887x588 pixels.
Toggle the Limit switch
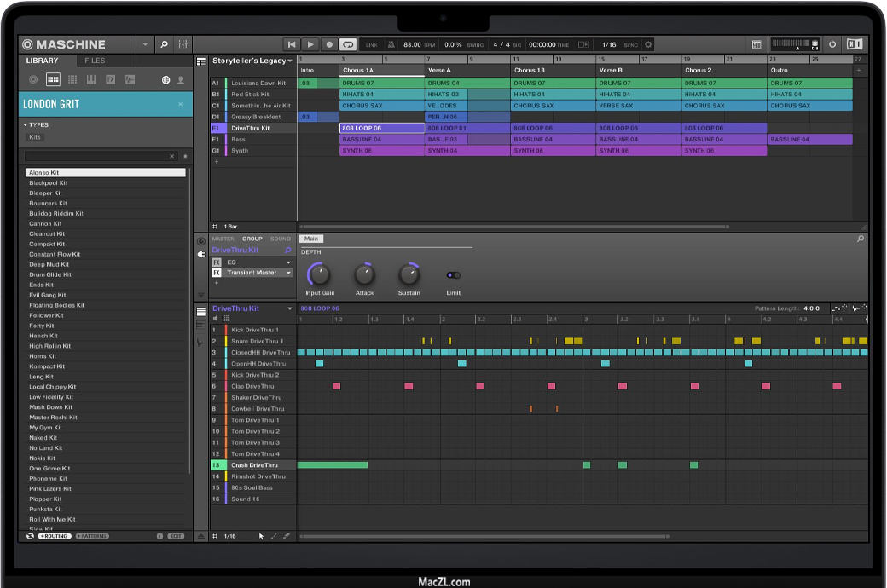(x=453, y=275)
